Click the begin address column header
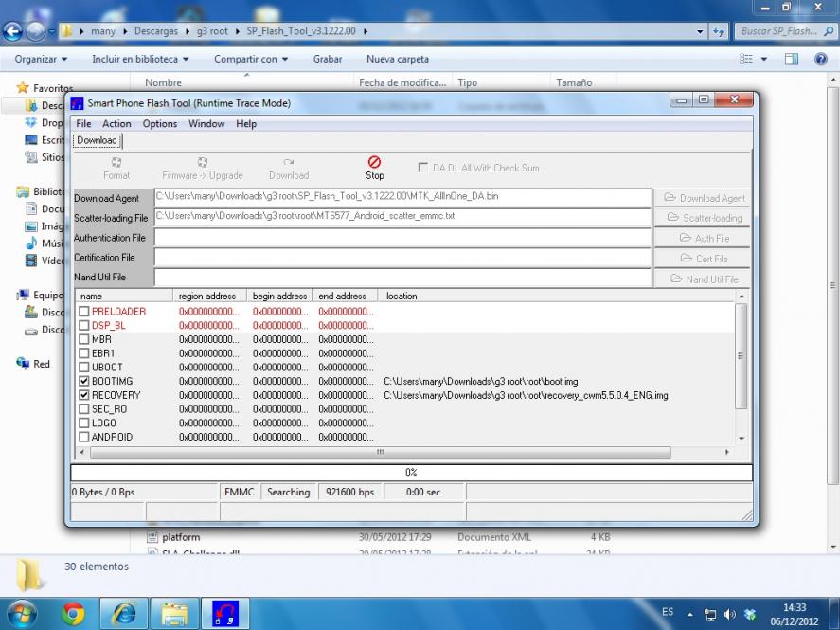Screen dimensions: 840x630 [279, 296]
